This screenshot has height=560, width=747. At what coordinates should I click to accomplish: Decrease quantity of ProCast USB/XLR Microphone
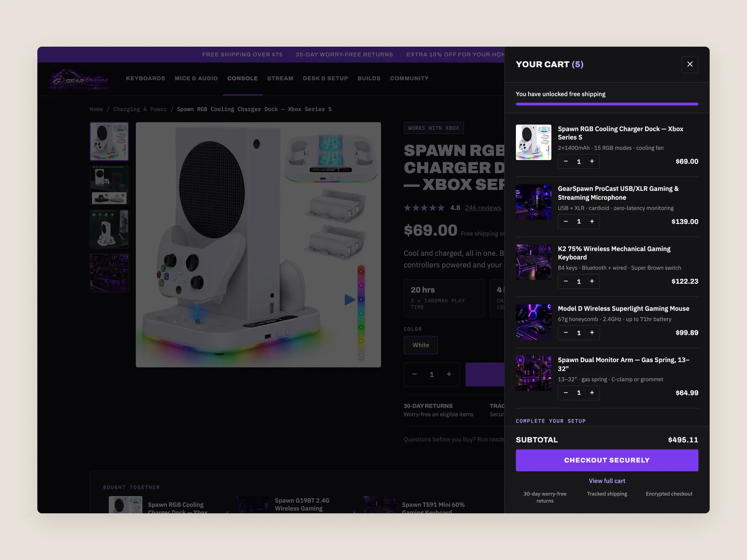click(x=566, y=222)
